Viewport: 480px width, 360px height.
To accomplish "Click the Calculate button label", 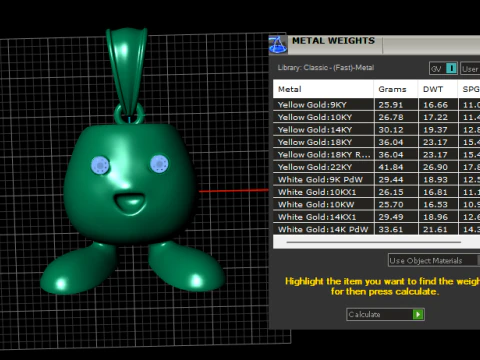I will (364, 314).
